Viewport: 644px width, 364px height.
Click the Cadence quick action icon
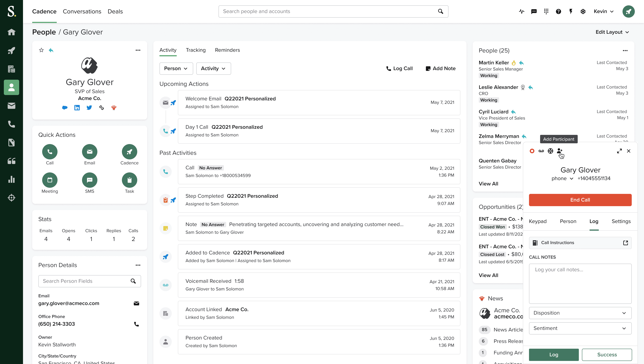[130, 152]
